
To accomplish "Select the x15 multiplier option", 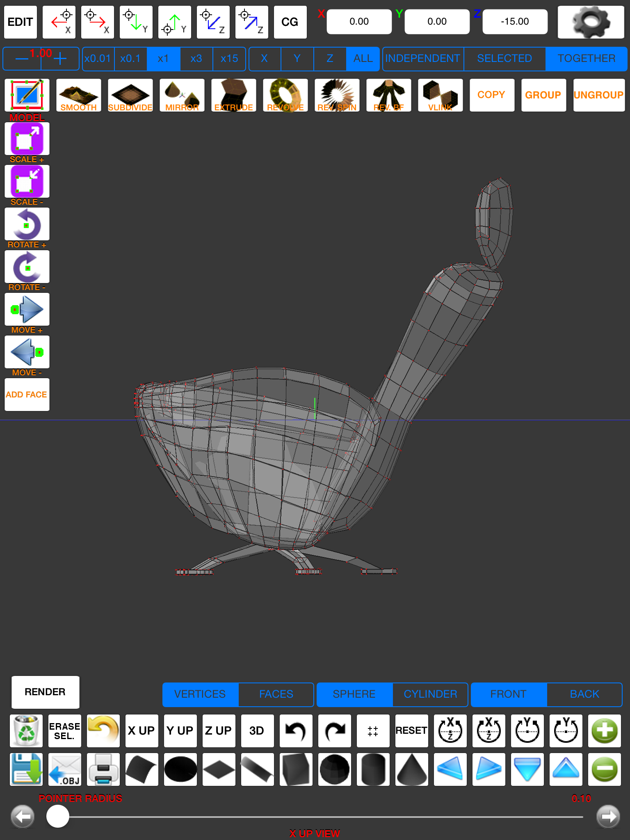I will [x=229, y=59].
